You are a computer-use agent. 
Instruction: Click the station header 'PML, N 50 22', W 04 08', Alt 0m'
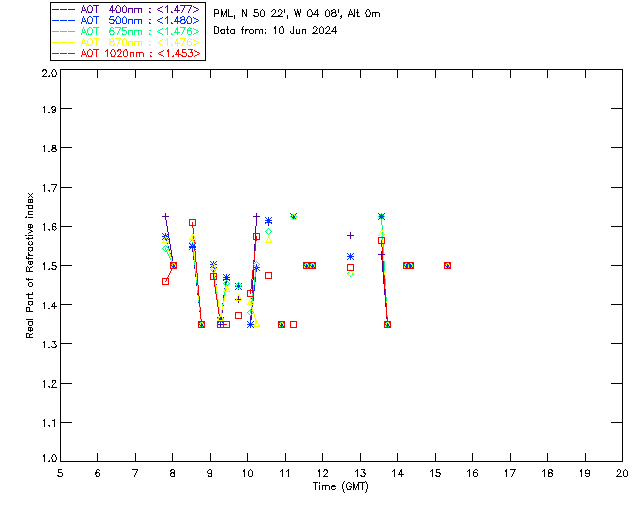[x=297, y=13]
